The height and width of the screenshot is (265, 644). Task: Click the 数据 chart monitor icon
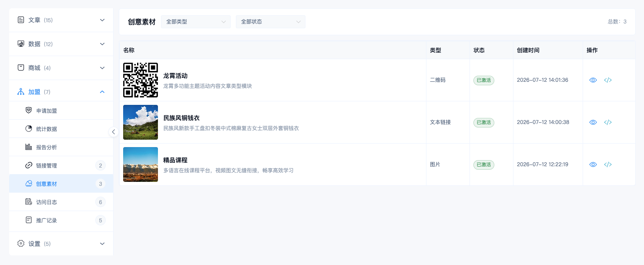coord(21,44)
